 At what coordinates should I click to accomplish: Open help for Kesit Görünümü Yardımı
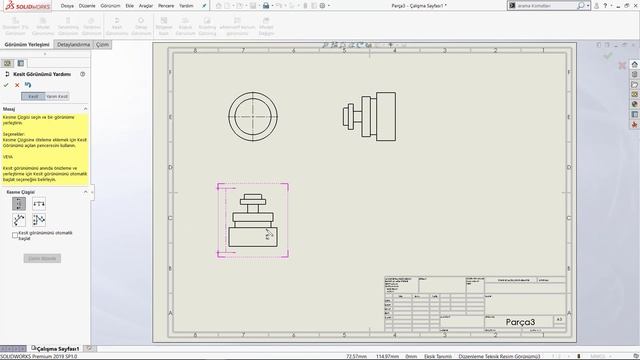82,74
